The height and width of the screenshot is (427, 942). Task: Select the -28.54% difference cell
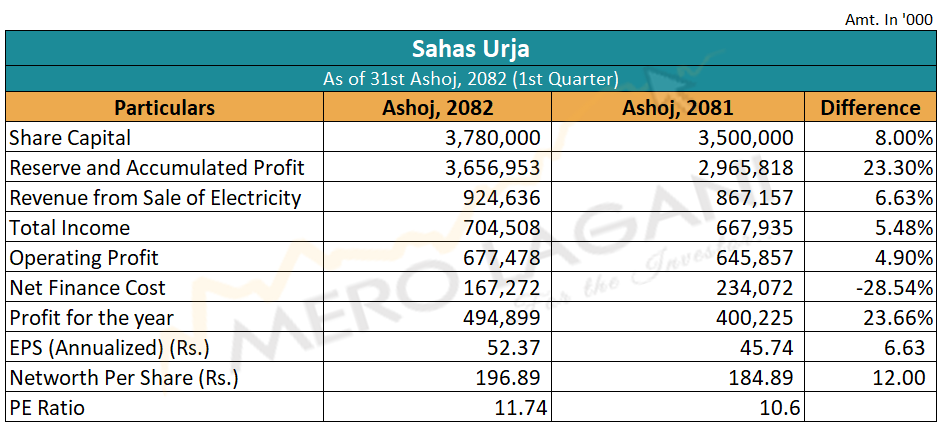[893, 288]
